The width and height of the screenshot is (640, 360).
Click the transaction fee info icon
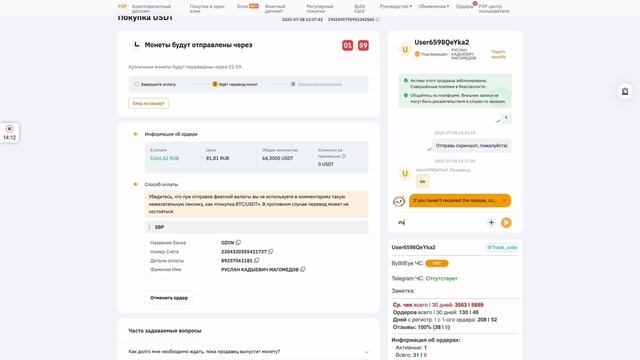[x=344, y=156]
